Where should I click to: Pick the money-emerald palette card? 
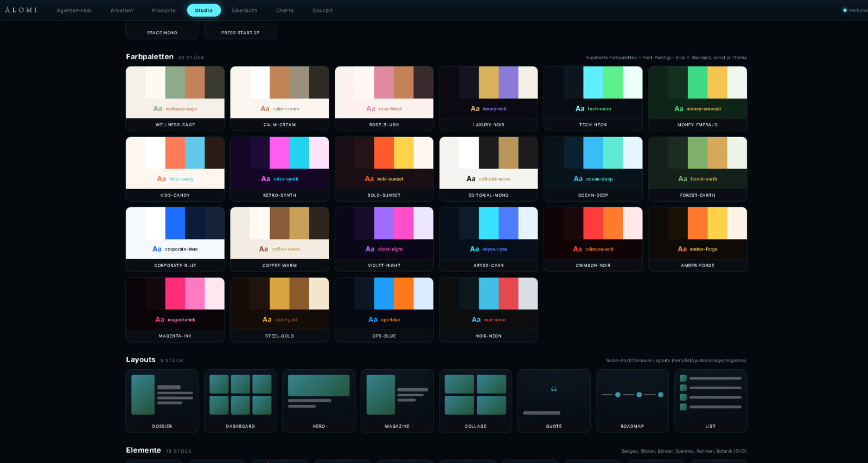[698, 99]
